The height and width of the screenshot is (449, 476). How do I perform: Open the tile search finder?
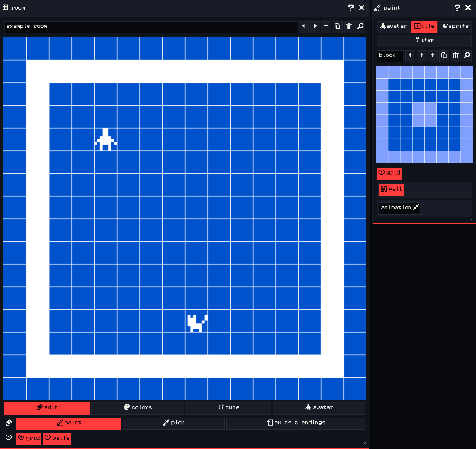[x=467, y=55]
